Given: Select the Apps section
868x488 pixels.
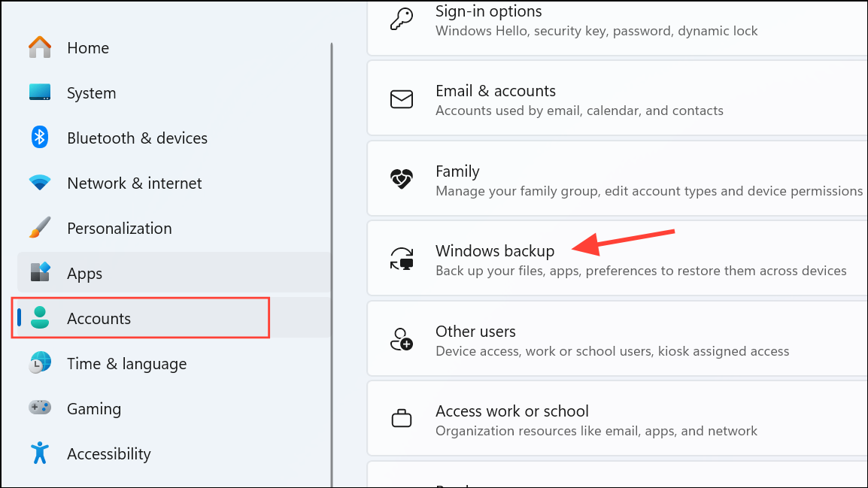Looking at the screenshot, I should point(84,273).
